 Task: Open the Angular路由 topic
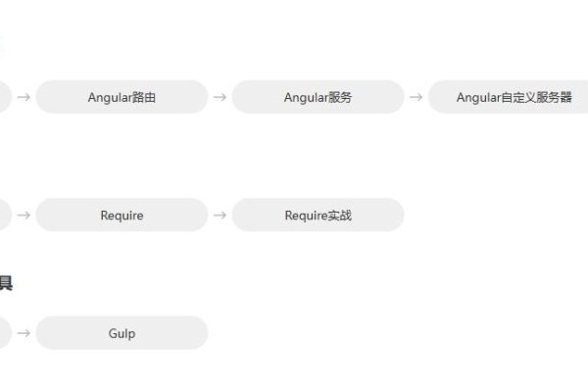click(122, 97)
